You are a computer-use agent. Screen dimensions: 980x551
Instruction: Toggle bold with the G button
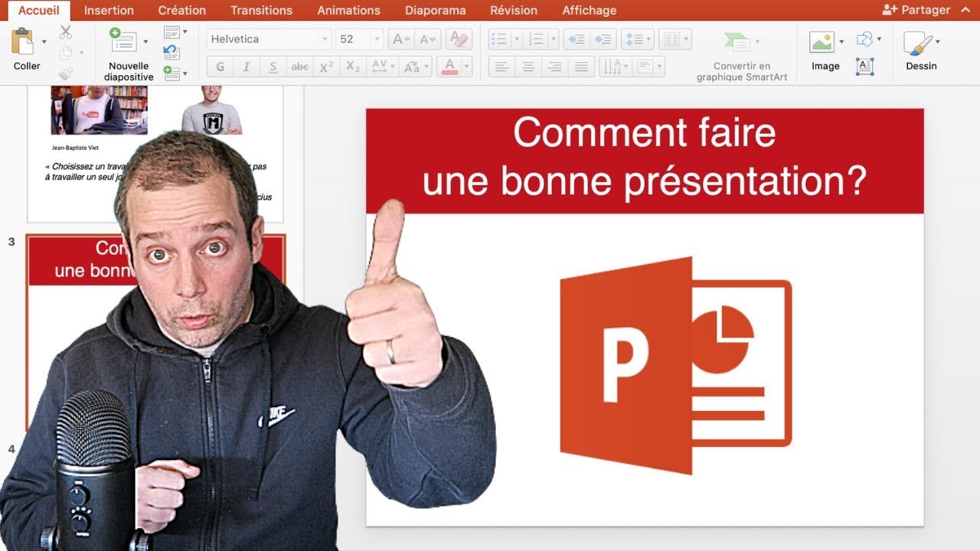tap(220, 67)
